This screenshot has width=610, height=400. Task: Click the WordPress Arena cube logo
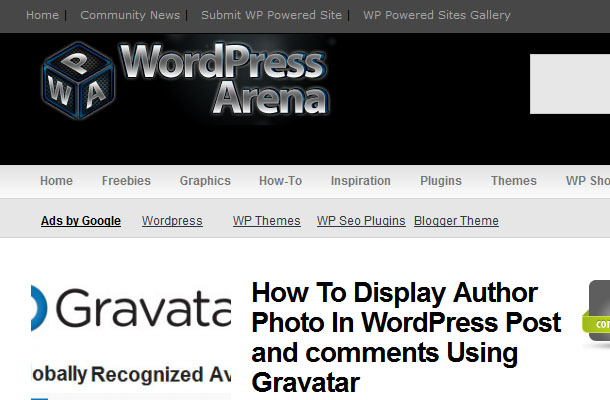[x=79, y=81]
